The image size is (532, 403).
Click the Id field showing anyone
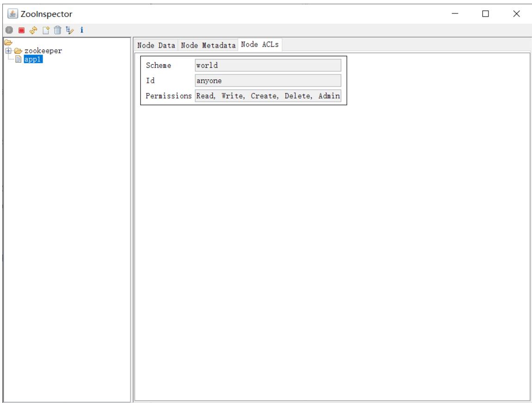pos(268,81)
